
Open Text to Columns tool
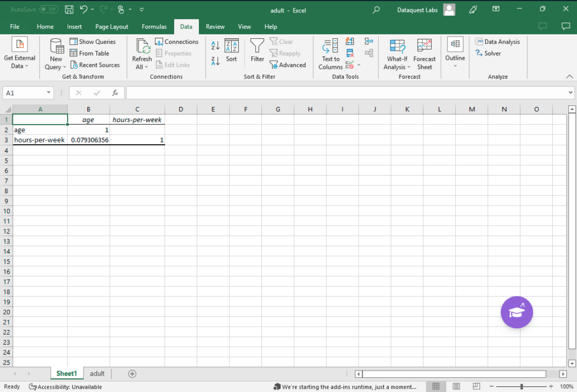coord(331,54)
